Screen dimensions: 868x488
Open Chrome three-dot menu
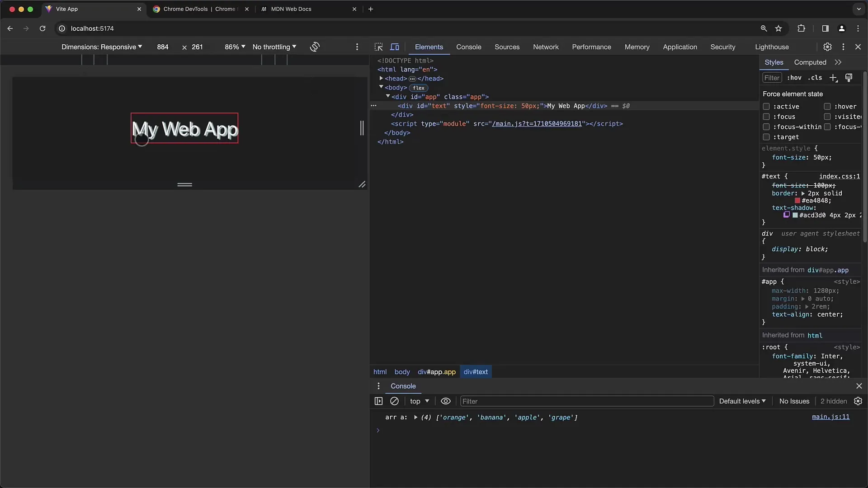tap(858, 28)
